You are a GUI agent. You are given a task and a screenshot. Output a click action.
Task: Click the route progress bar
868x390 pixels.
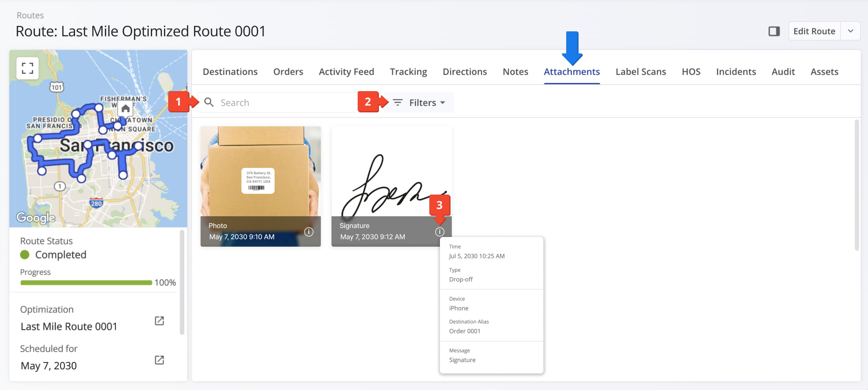(x=86, y=283)
